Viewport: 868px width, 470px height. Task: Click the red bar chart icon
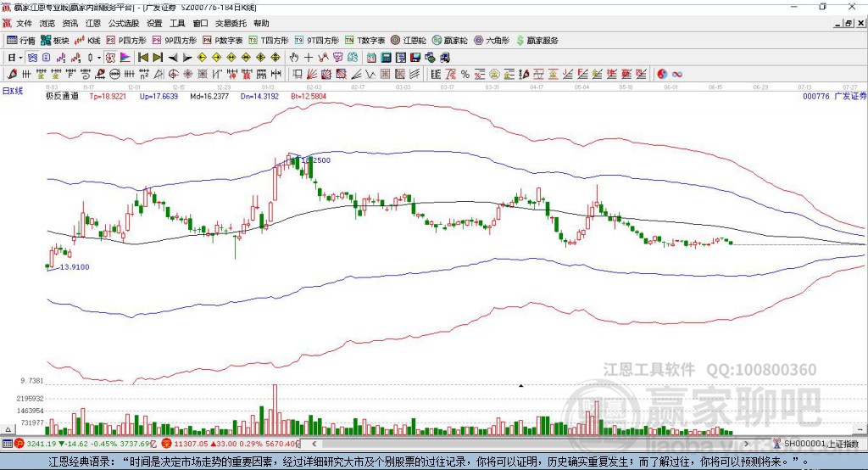76,58
